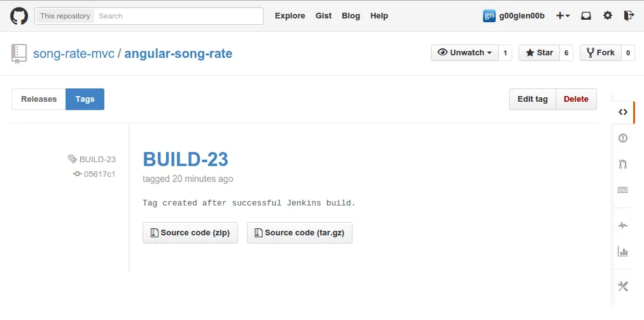The width and height of the screenshot is (644, 320).
Task: Click the sign out icon
Action: click(x=629, y=16)
